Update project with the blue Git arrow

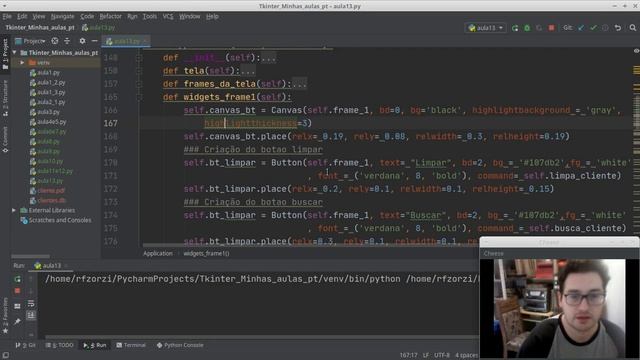point(581,28)
